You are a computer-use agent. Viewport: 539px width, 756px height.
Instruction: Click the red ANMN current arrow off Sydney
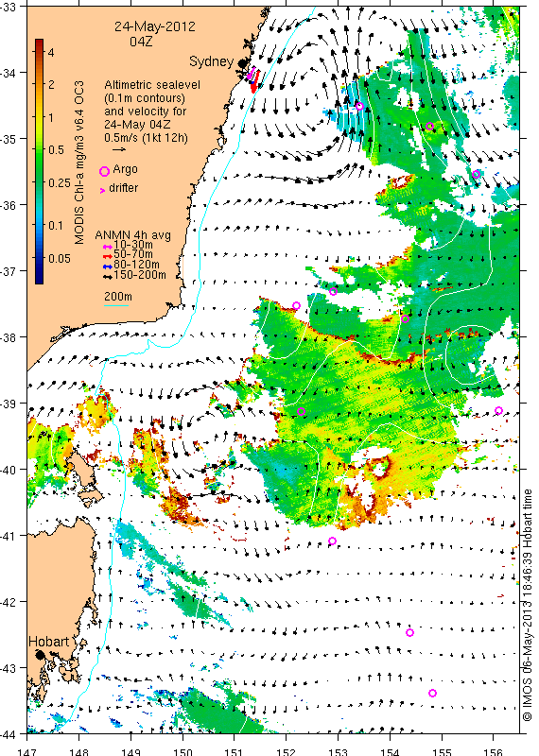point(254,82)
